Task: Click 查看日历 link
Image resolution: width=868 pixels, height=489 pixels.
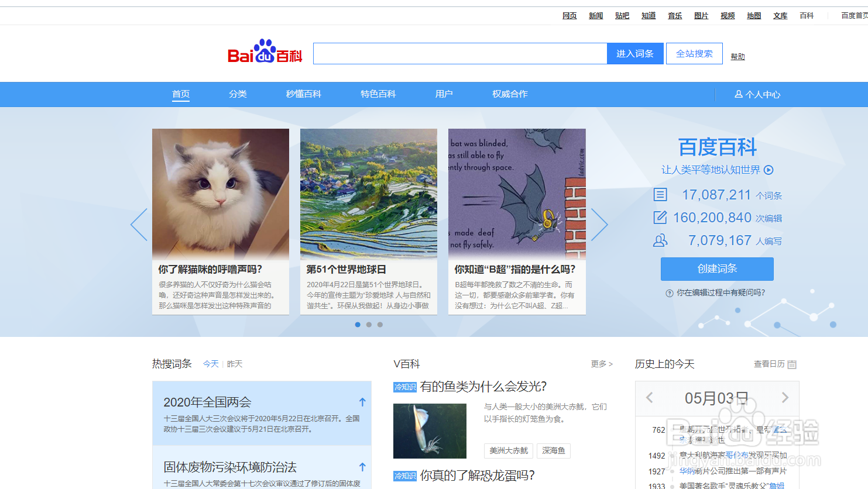Action: [x=769, y=364]
